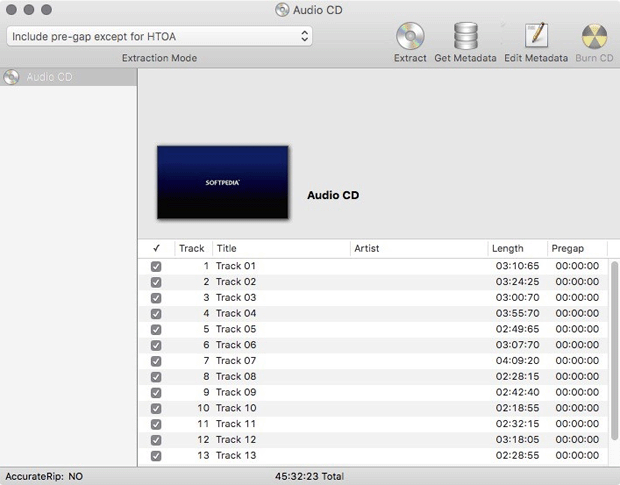Click the album cover art thumbnail
620x485 pixels.
point(223,182)
